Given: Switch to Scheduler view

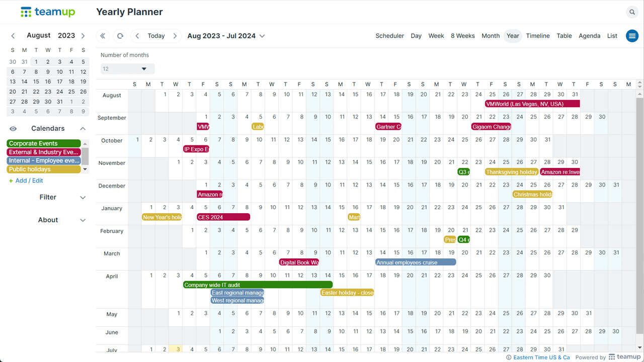Looking at the screenshot, I should coord(389,36).
